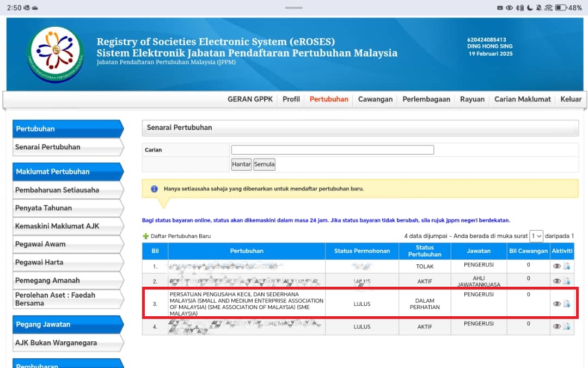588x368 pixels.
Task: Open Pembaharuan Setiausaha in the sidebar
Action: pyautogui.click(x=68, y=190)
